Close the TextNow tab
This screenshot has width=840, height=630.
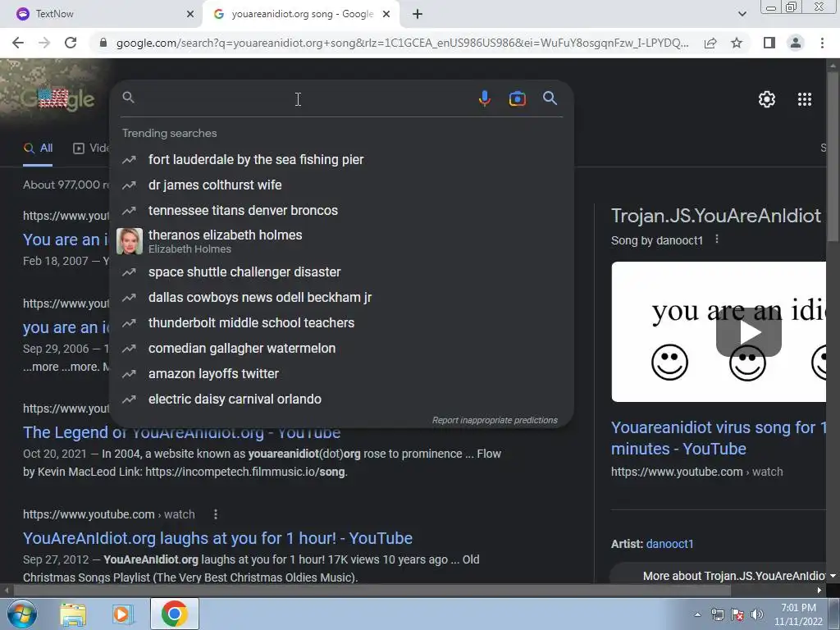click(190, 14)
